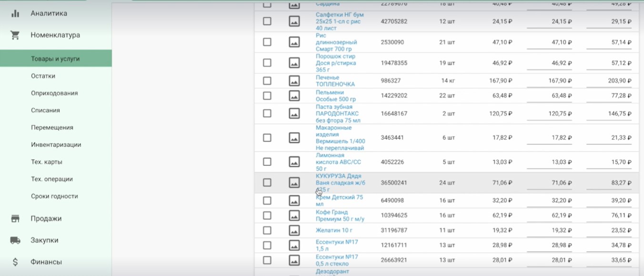Open Товары и услуги section
This screenshot has width=644, height=276.
56,59
